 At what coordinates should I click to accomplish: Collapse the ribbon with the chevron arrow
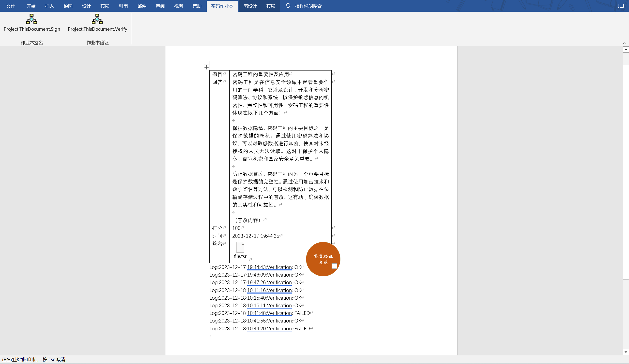(624, 43)
